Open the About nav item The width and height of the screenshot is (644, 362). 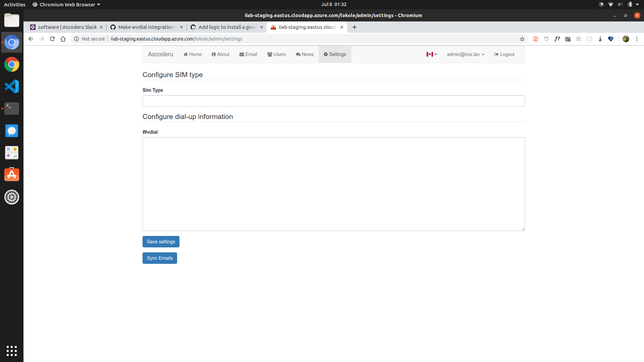tap(220, 54)
